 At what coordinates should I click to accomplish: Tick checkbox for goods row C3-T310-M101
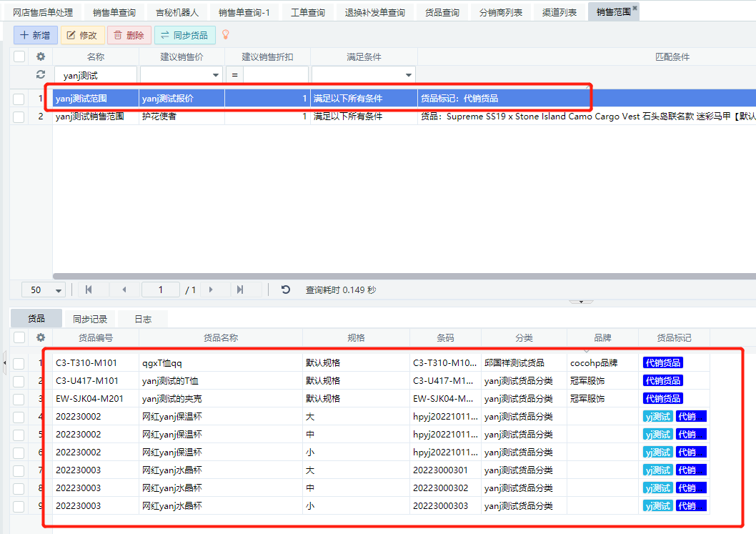[x=19, y=363]
